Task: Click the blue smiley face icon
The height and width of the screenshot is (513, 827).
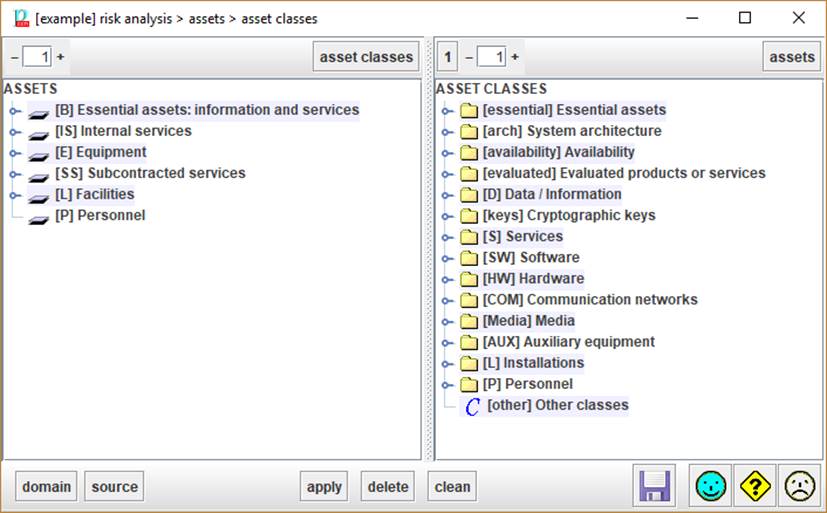Action: (x=712, y=486)
